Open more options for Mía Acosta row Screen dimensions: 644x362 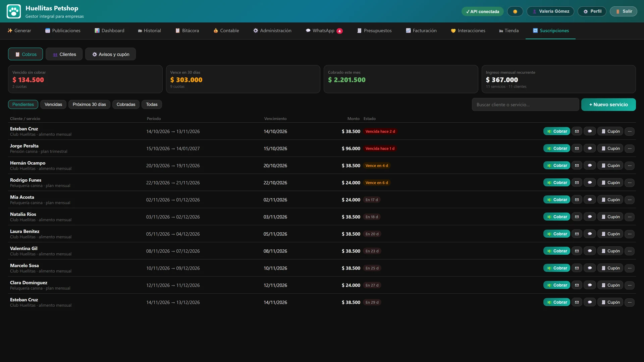point(630,200)
